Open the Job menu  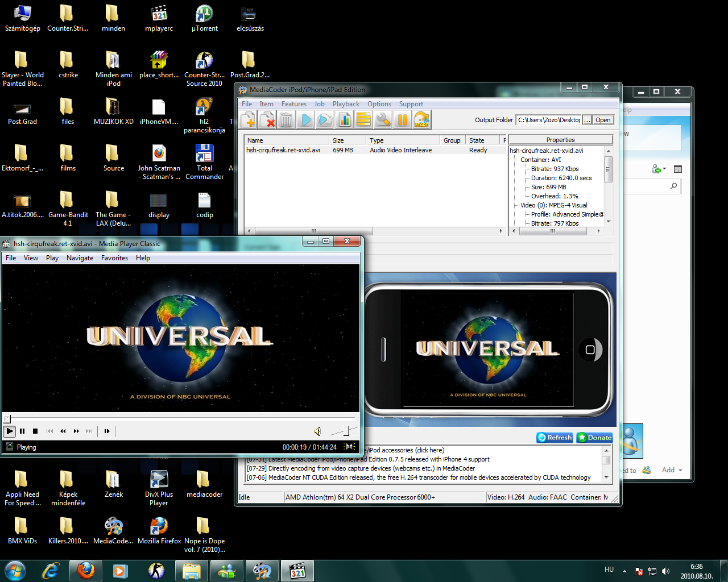(320, 104)
